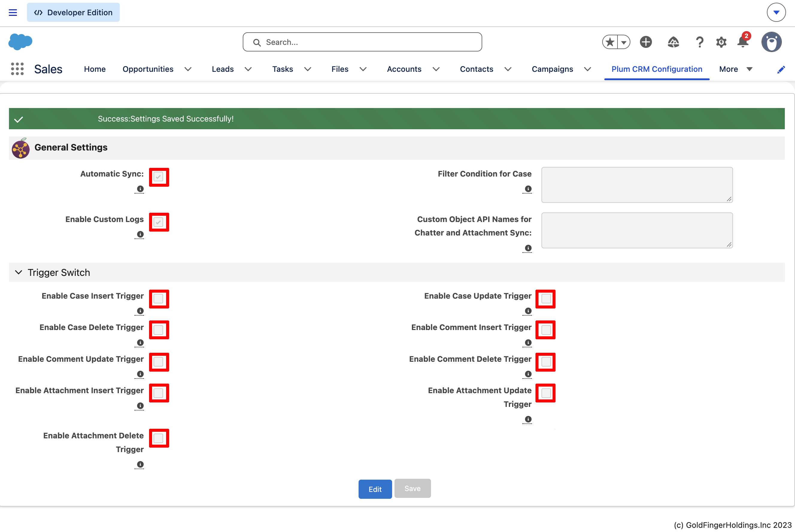Expand the Campaigns tab chevron
The image size is (795, 532).
pos(587,69)
